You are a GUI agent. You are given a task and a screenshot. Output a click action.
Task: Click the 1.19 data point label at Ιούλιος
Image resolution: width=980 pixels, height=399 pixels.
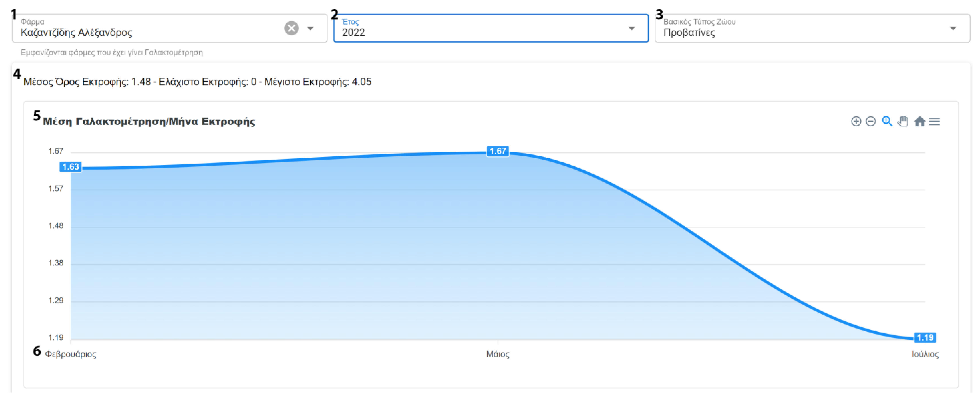(925, 337)
